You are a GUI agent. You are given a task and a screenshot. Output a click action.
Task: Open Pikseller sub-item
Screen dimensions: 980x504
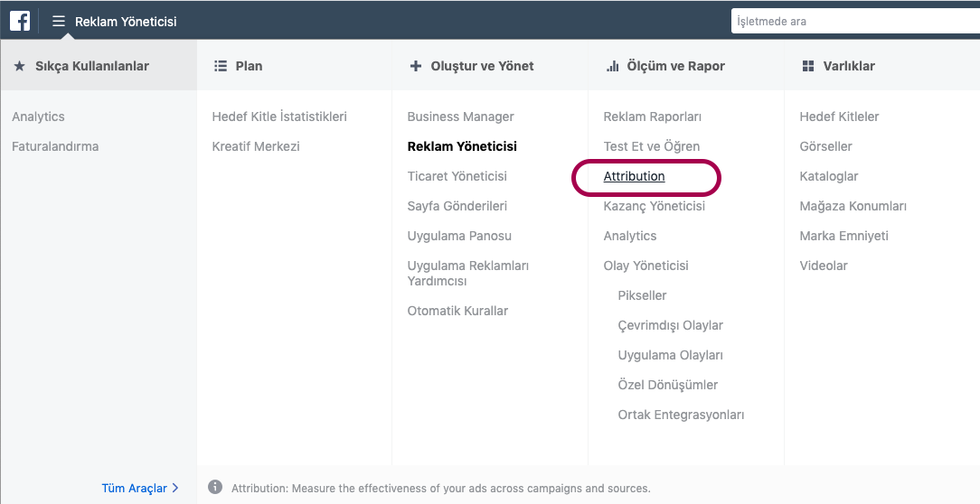click(642, 295)
